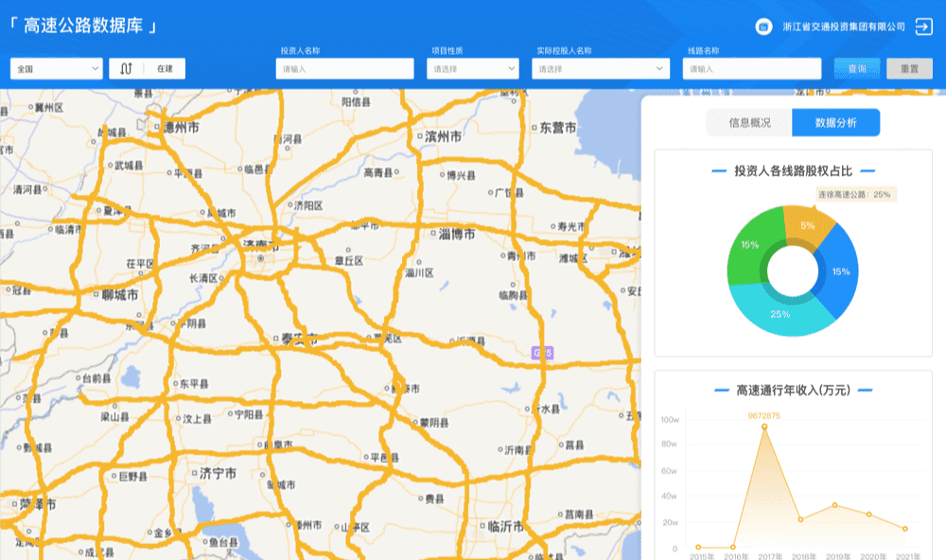Toggle the 在建 status filter
Screen dimensions: 946x560
166,68
